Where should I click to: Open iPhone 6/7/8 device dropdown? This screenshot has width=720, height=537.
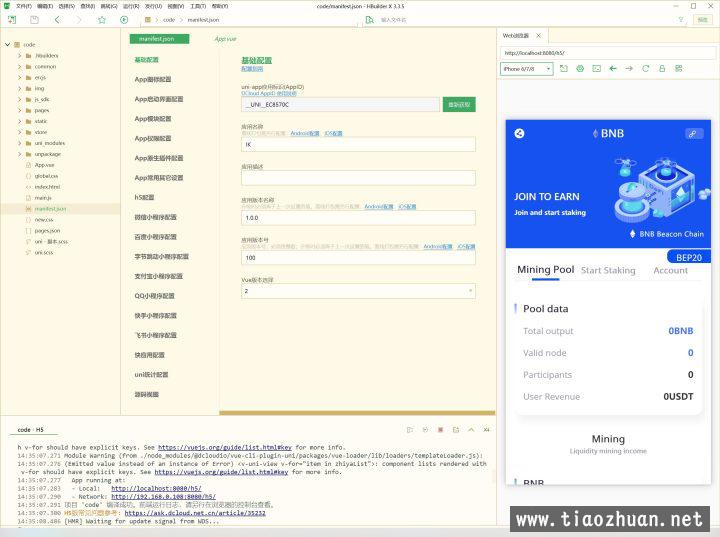pyautogui.click(x=527, y=69)
